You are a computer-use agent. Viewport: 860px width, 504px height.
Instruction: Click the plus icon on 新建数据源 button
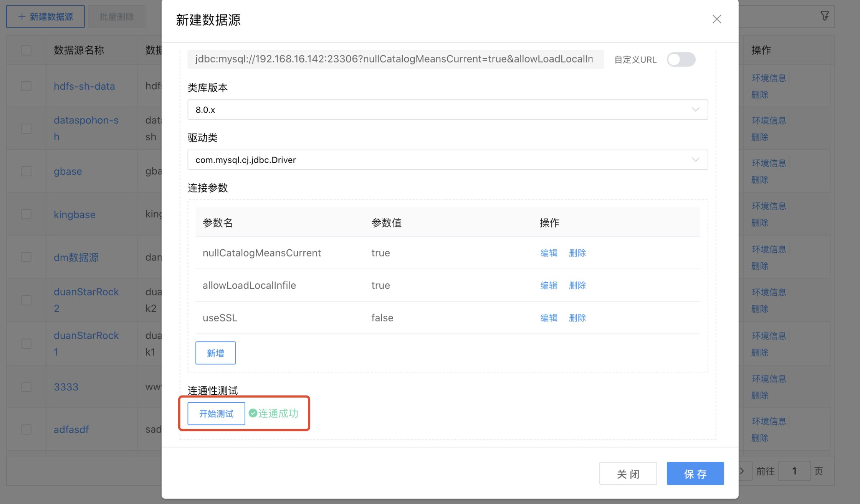(x=21, y=16)
